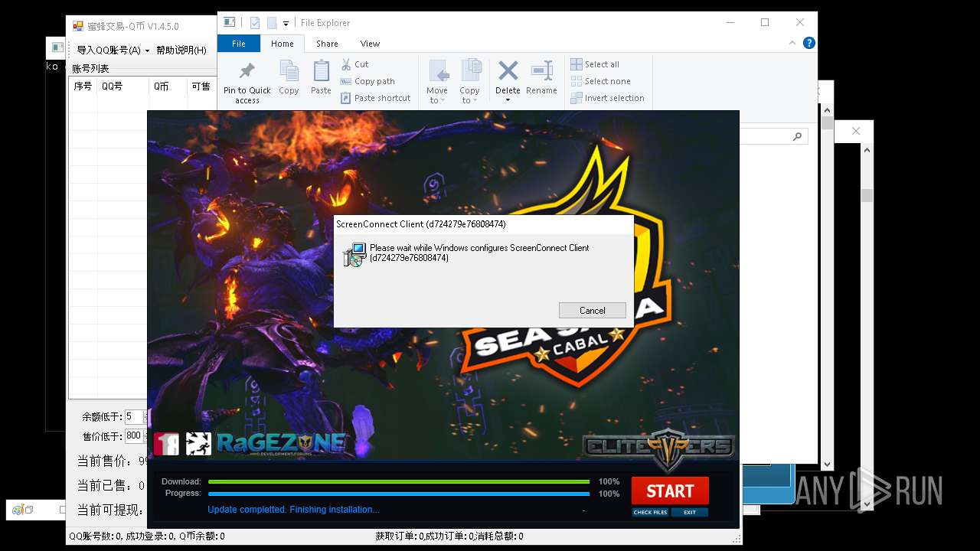Screen dimensions: 980x551
Task: Open the 导入QQ账号(A) dropdown menu
Action: pos(113,51)
